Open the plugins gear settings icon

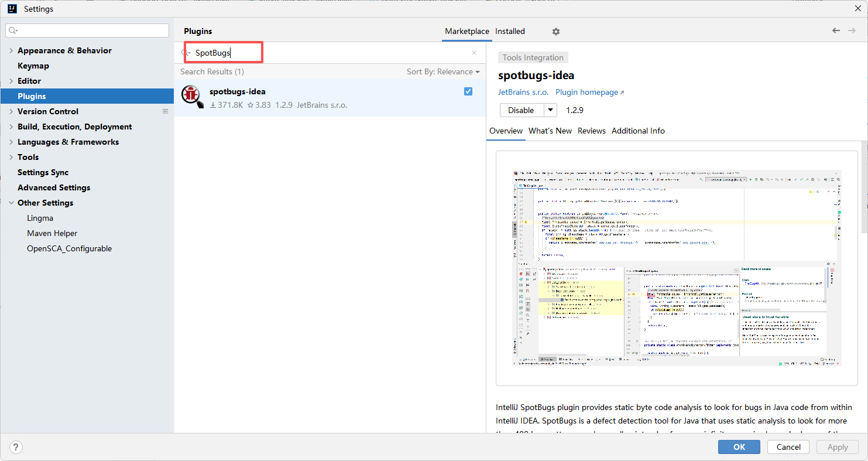coord(556,32)
